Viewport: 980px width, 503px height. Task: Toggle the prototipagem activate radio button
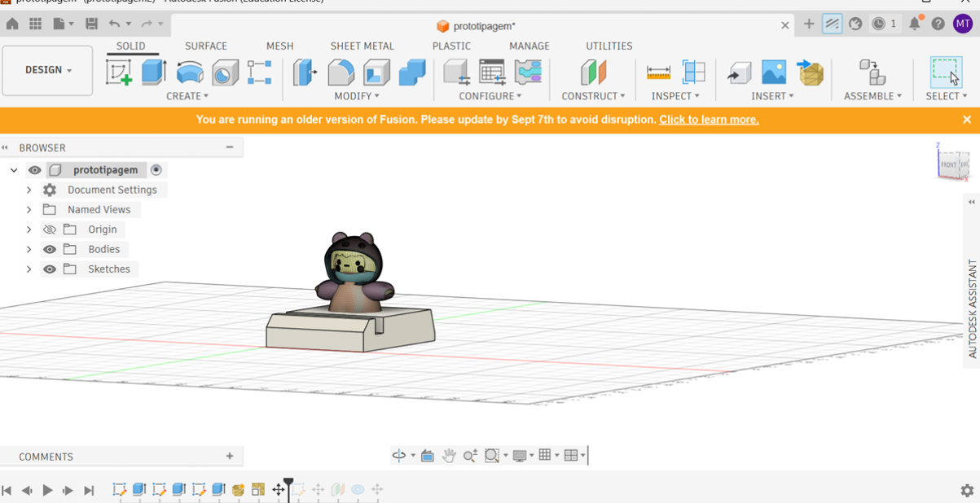[x=156, y=170]
